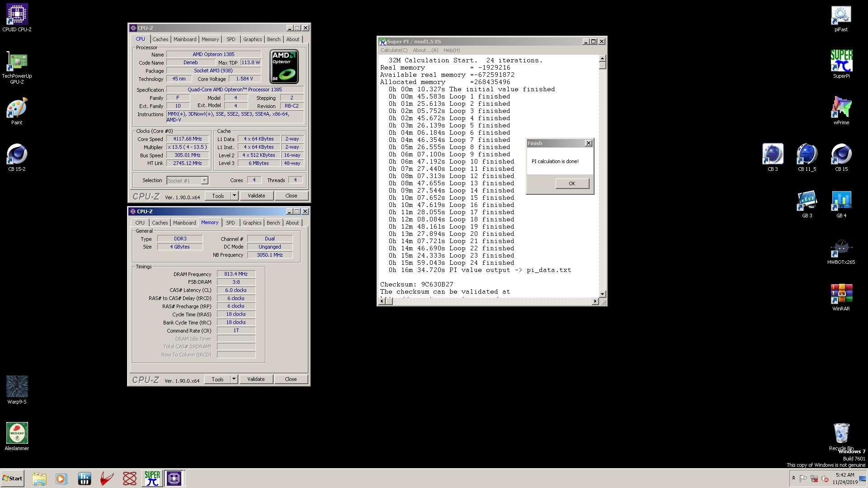Launch Windows Media Player from taskbar
Screen dimensions: 868x488
61,479
